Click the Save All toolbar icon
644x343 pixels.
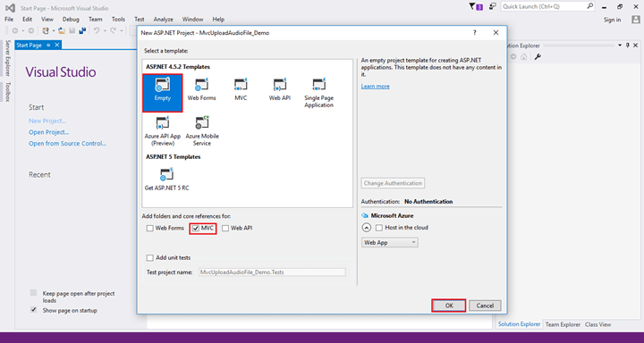click(82, 30)
